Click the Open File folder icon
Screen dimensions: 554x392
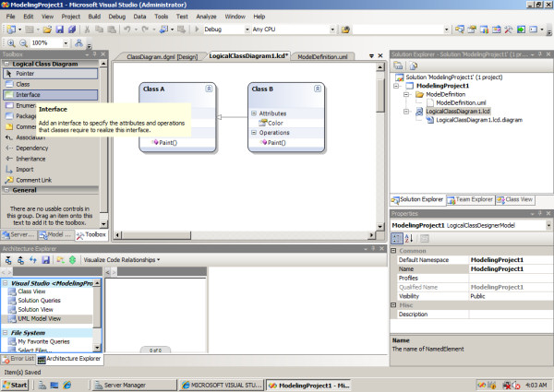pos(47,30)
